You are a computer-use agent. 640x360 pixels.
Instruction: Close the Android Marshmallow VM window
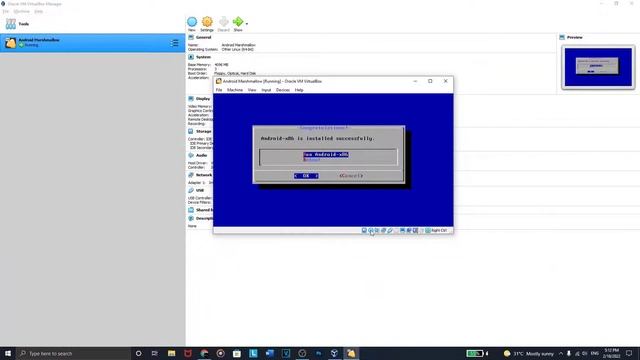click(x=446, y=81)
